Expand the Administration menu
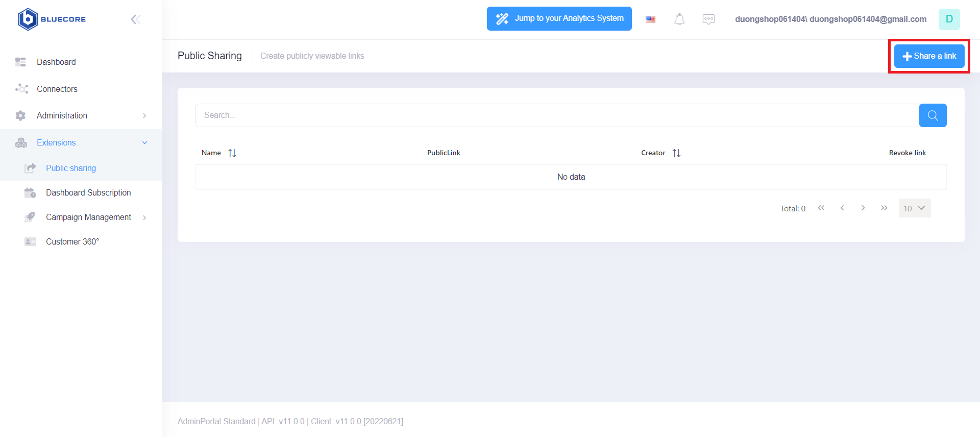The width and height of the screenshot is (980, 438). tap(82, 116)
